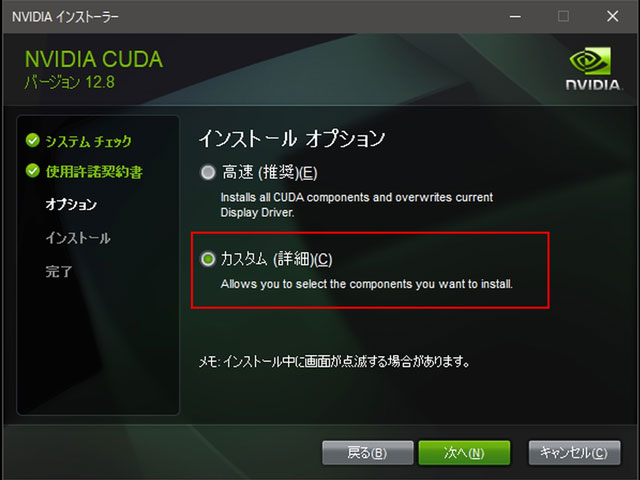Open the 使用許諾契約書 step in sidebar
Image resolution: width=640 pixels, height=480 pixels.
pos(94,171)
